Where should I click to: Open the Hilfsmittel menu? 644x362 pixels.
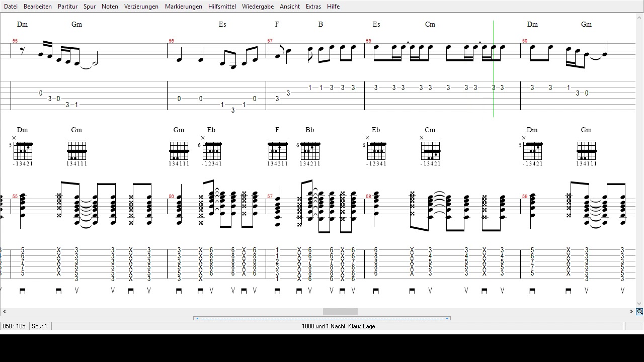222,7
